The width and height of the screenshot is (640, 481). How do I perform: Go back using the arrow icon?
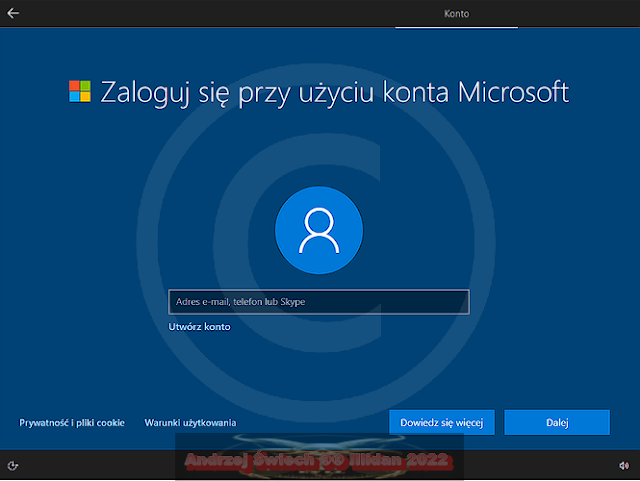click(x=13, y=13)
